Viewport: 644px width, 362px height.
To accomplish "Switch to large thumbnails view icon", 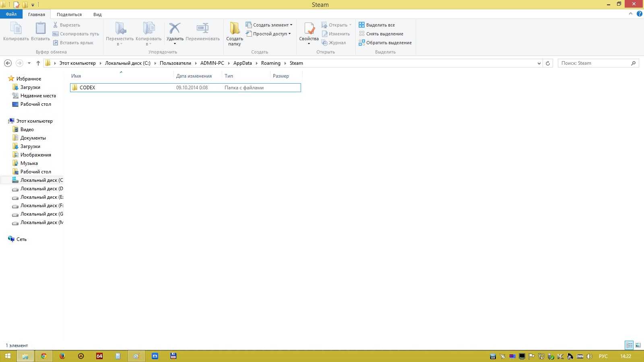I will point(638,346).
